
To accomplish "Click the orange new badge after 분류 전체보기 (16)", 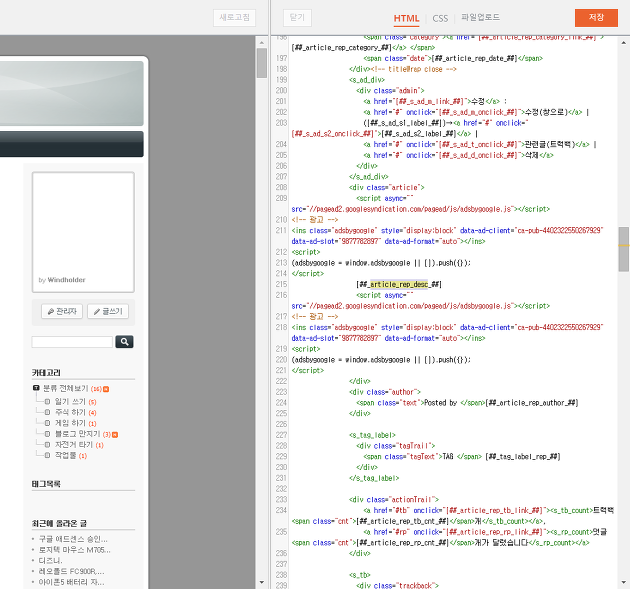I will pyautogui.click(x=106, y=389).
